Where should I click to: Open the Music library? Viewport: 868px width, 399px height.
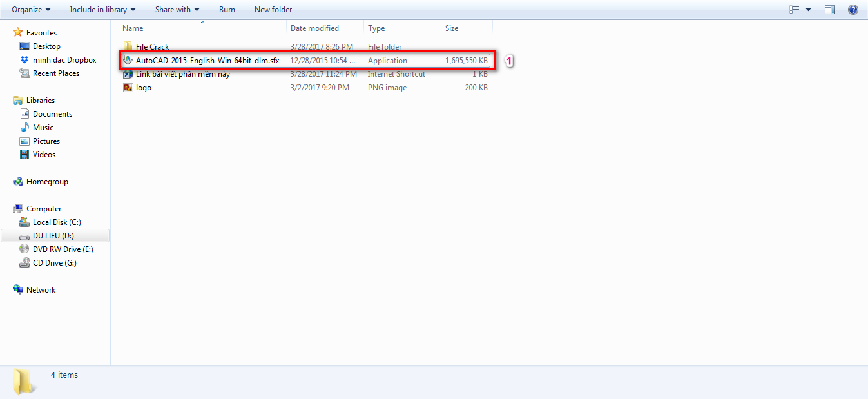(x=43, y=128)
